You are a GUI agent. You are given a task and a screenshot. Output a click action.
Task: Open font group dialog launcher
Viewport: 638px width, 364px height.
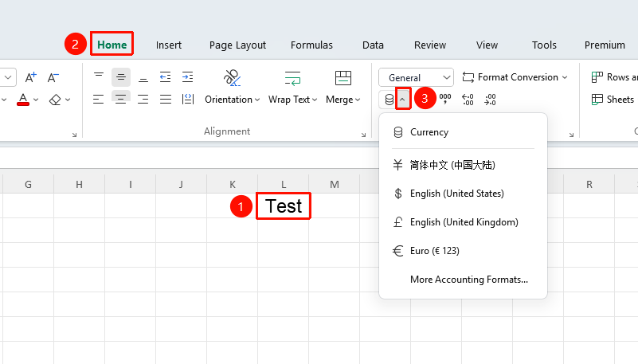(x=74, y=135)
